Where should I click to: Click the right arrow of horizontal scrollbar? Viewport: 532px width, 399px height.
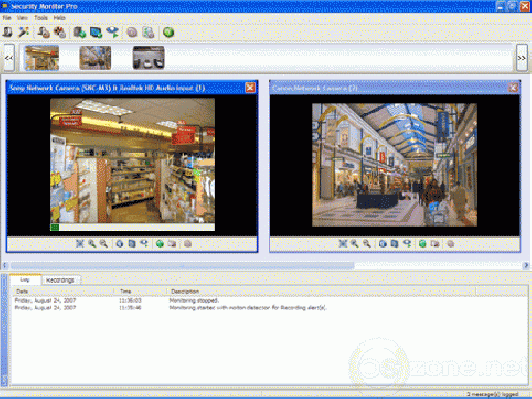(x=526, y=265)
